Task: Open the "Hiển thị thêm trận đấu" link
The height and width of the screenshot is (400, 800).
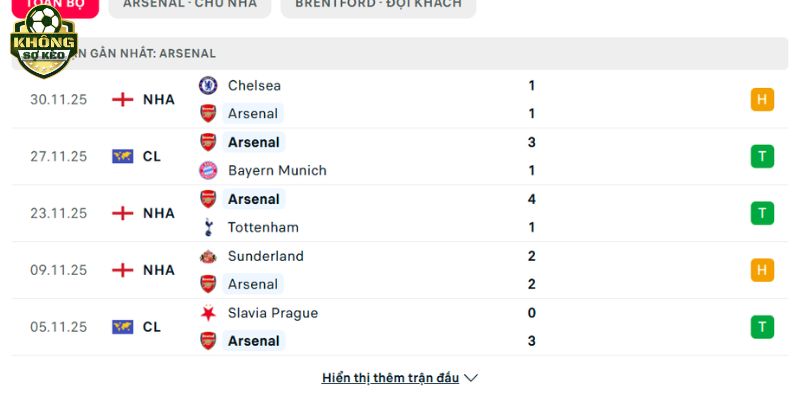Action: pyautogui.click(x=390, y=378)
